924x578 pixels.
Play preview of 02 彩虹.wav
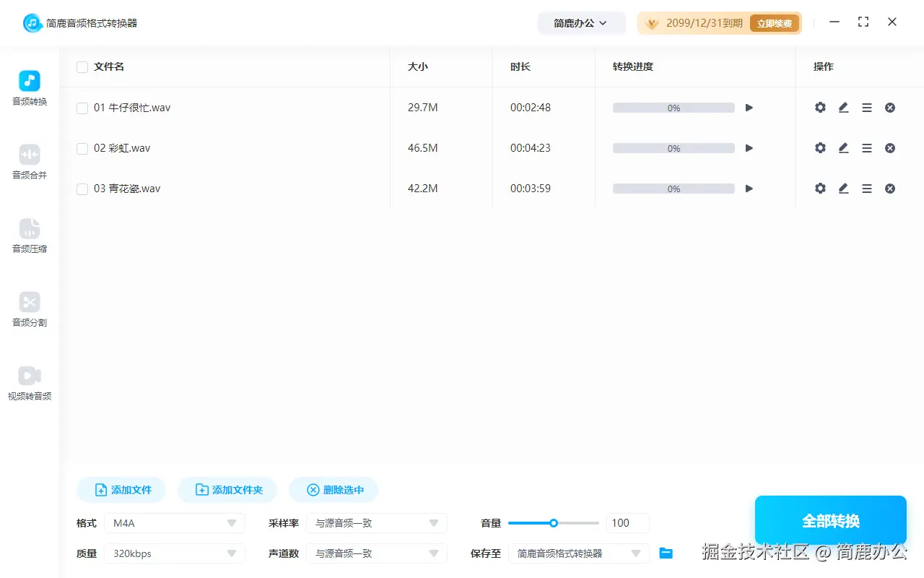[749, 147]
